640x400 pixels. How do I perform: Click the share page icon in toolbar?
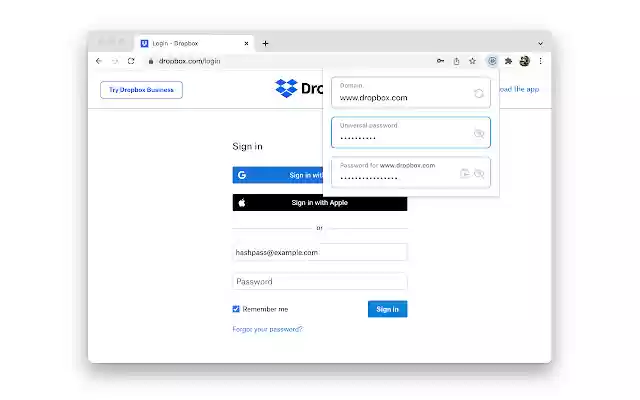(x=456, y=61)
